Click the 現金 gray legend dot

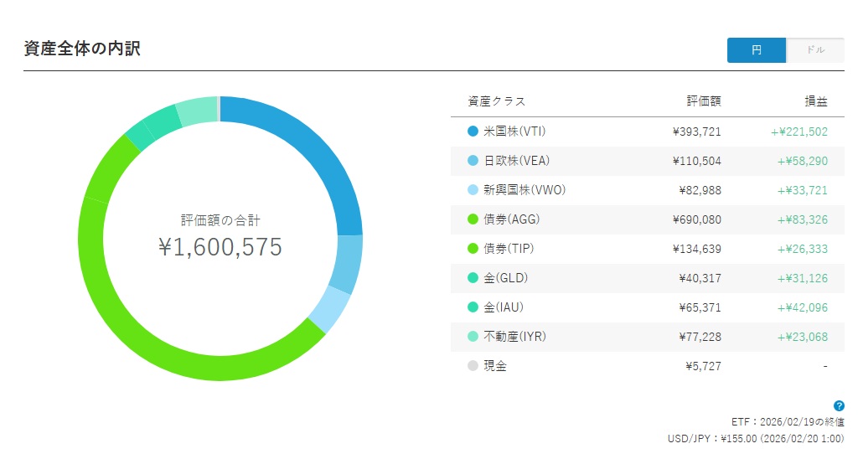click(473, 366)
